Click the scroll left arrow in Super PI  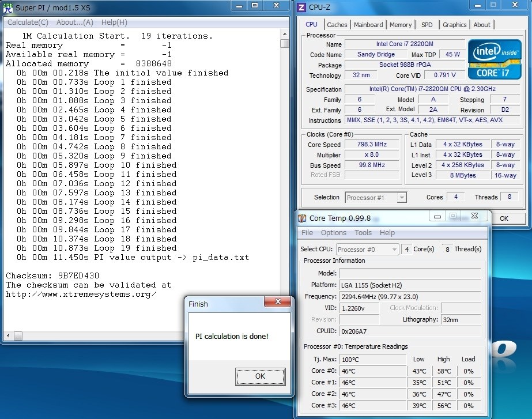(x=8, y=336)
